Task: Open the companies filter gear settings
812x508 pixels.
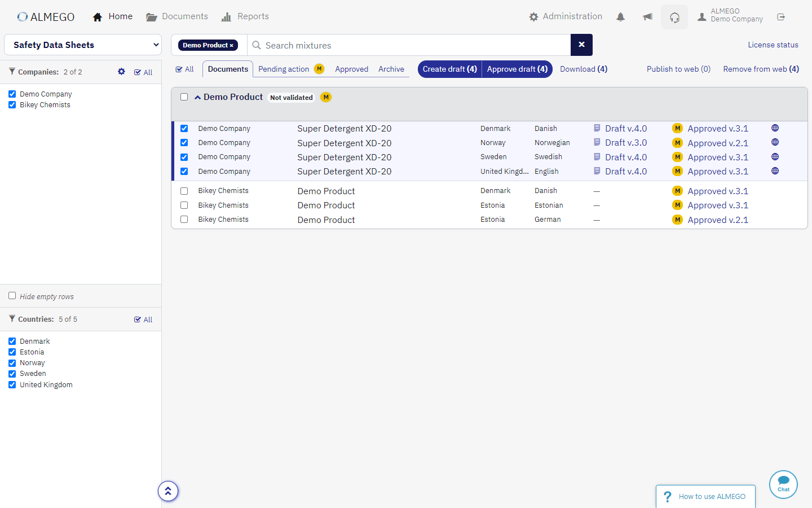Action: 121,72
